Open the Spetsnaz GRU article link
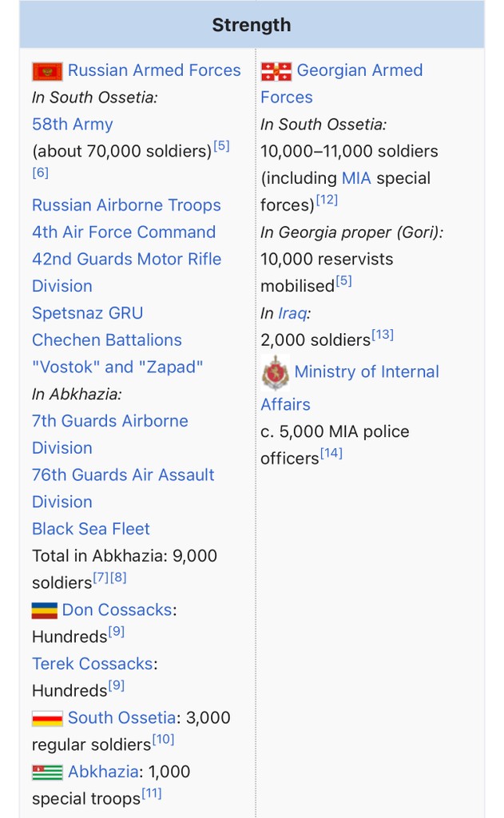This screenshot has width=504, height=818. [87, 313]
